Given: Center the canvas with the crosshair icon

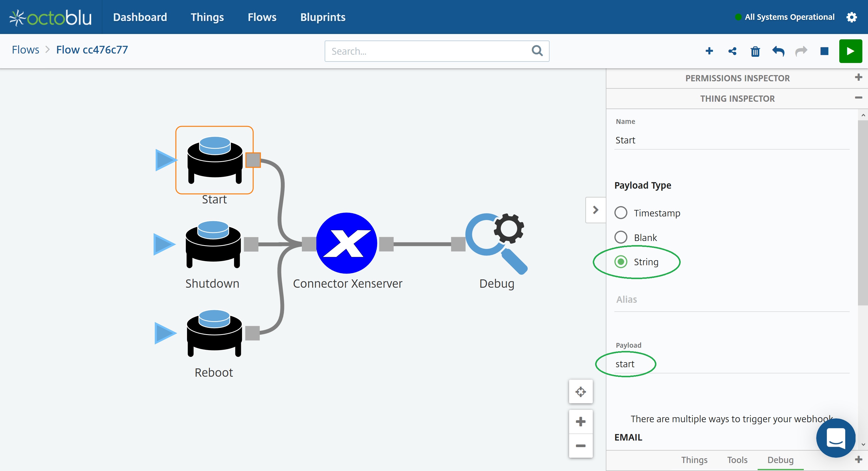Looking at the screenshot, I should click(x=581, y=391).
